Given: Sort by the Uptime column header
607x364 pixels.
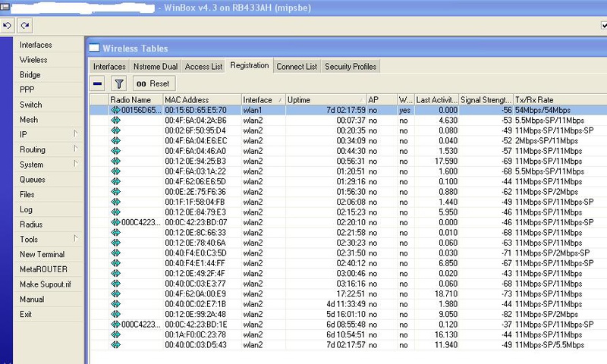Looking at the screenshot, I should pyautogui.click(x=326, y=100).
